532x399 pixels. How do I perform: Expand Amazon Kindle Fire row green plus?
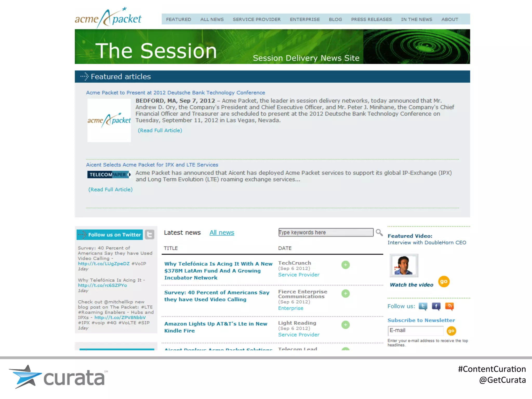(345, 325)
